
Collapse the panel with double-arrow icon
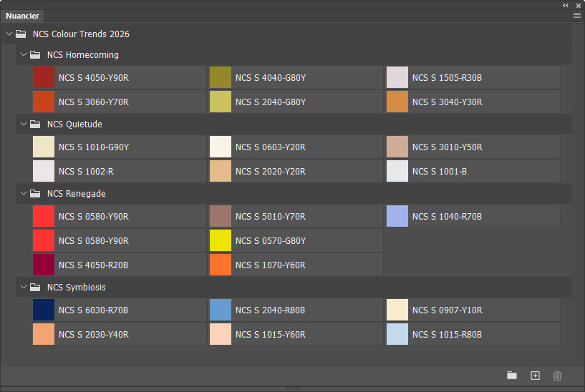pyautogui.click(x=566, y=5)
